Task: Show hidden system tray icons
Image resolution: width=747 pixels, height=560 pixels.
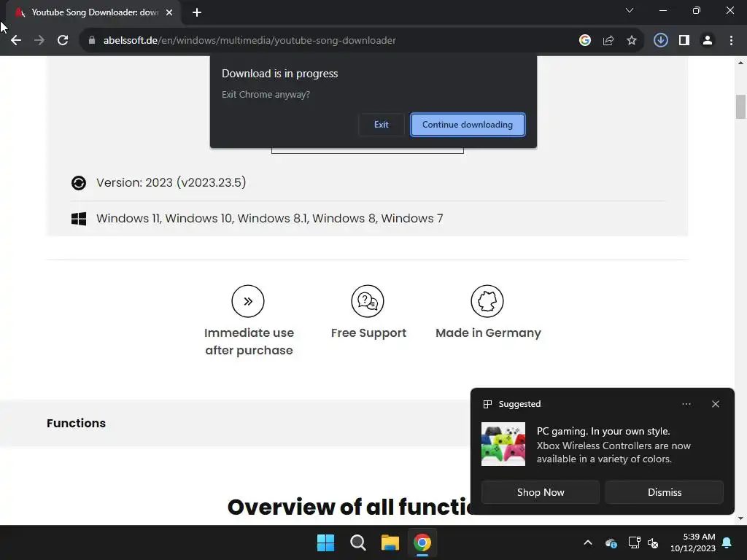Action: [x=588, y=542]
